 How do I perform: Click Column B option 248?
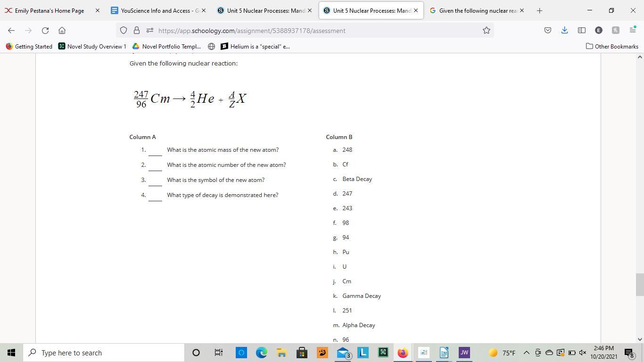pos(347,150)
